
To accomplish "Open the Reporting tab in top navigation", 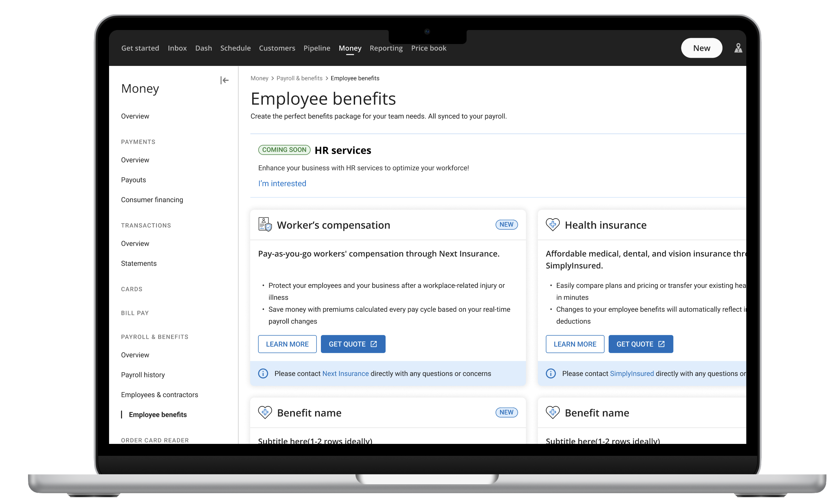I will coord(386,48).
